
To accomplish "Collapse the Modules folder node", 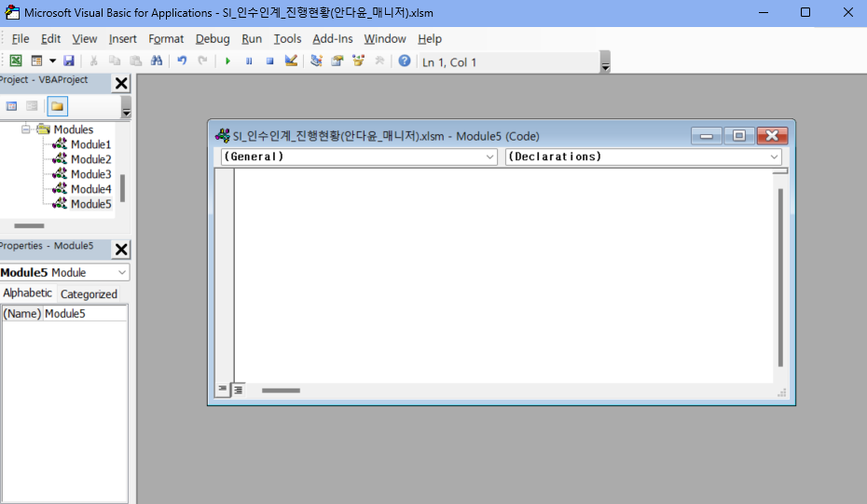I will [25, 129].
